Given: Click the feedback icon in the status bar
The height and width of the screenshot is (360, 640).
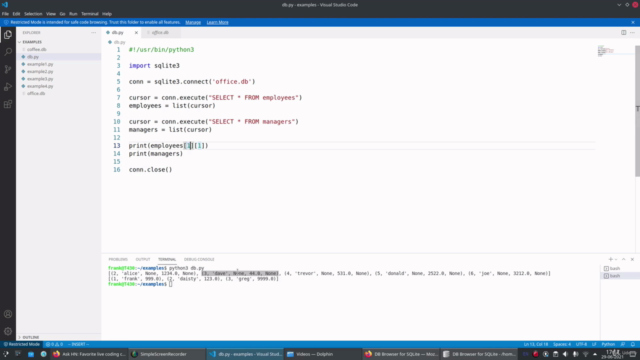Looking at the screenshot, I should click(623, 344).
